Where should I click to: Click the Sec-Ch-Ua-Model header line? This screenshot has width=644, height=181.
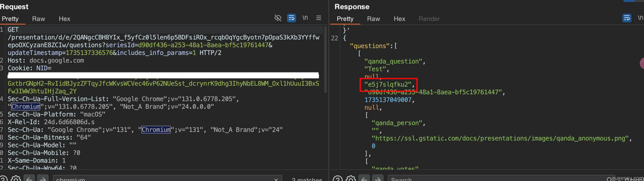click(42, 145)
